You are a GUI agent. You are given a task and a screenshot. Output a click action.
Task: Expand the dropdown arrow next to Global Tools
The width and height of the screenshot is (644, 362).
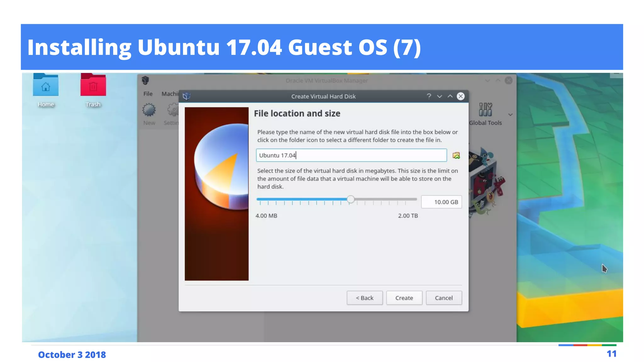coord(510,115)
